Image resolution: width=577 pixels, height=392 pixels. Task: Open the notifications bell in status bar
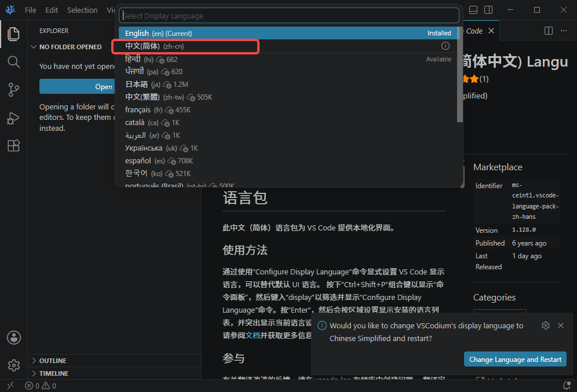567,386
